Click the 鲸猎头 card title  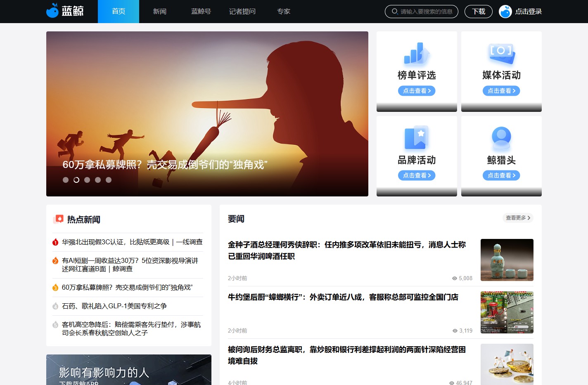[x=501, y=160]
